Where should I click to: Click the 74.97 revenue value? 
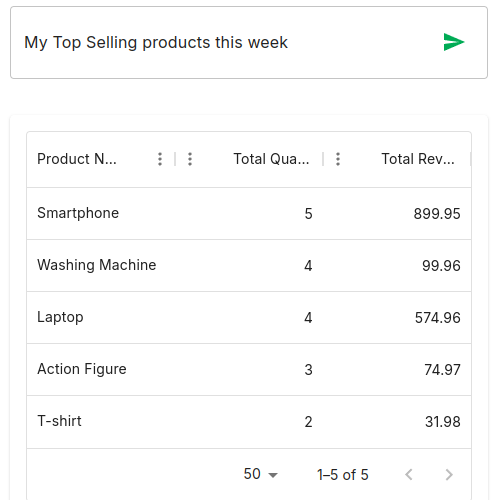pos(442,370)
